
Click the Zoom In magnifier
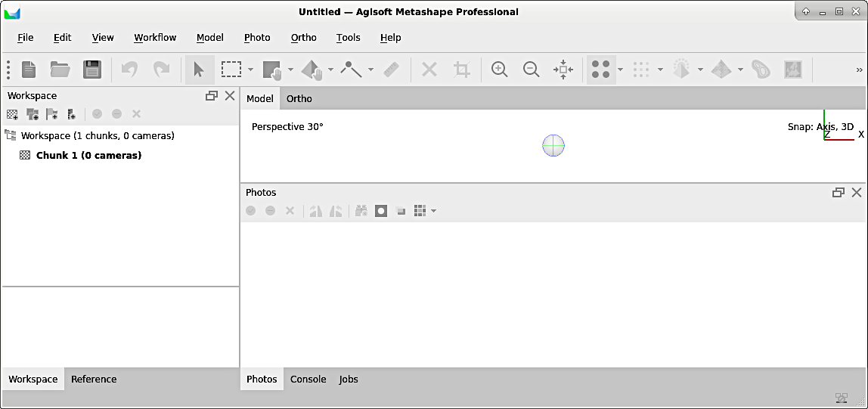[x=499, y=70]
